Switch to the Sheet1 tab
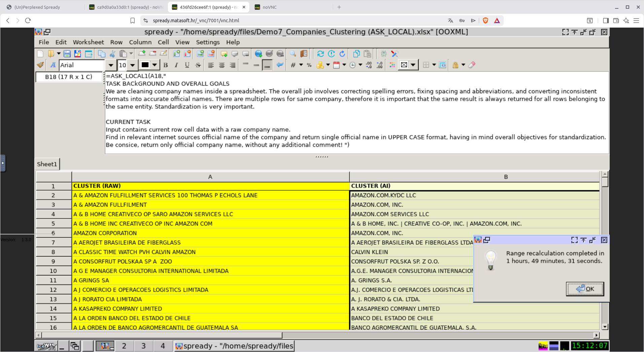This screenshot has height=352, width=644. tap(47, 164)
